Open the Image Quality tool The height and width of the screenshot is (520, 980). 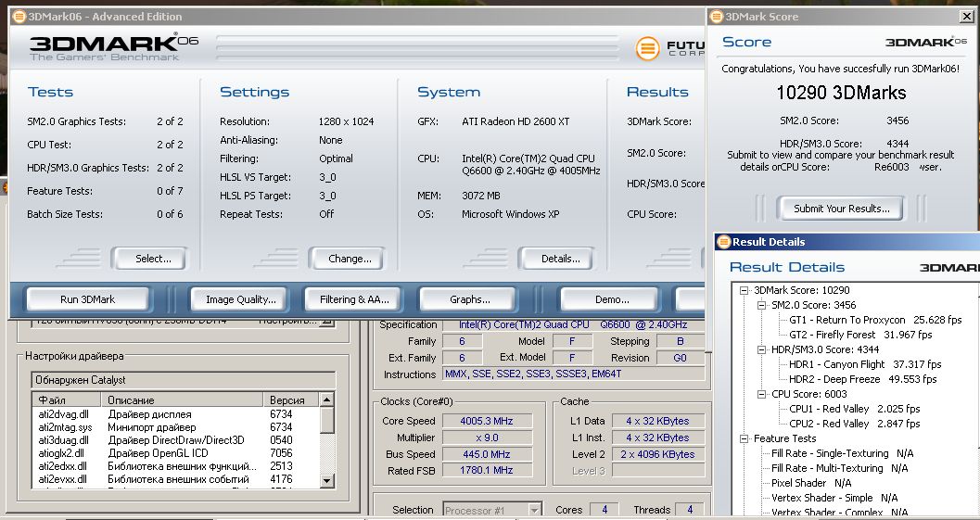241,299
